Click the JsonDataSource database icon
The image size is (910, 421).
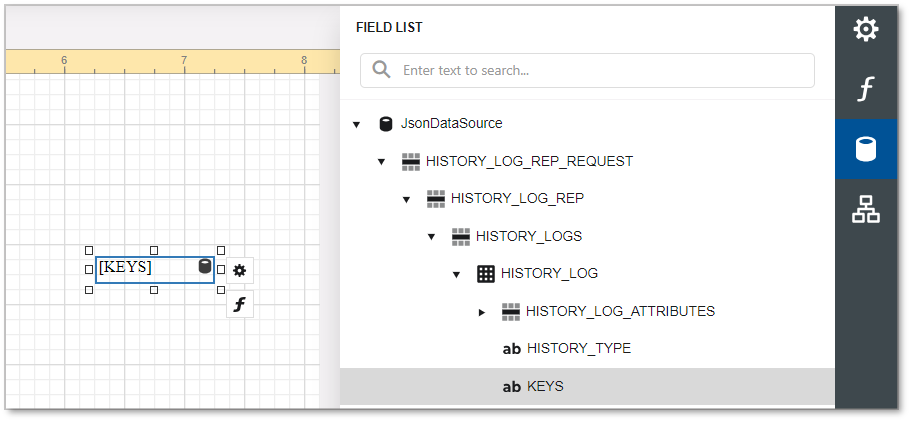385,124
